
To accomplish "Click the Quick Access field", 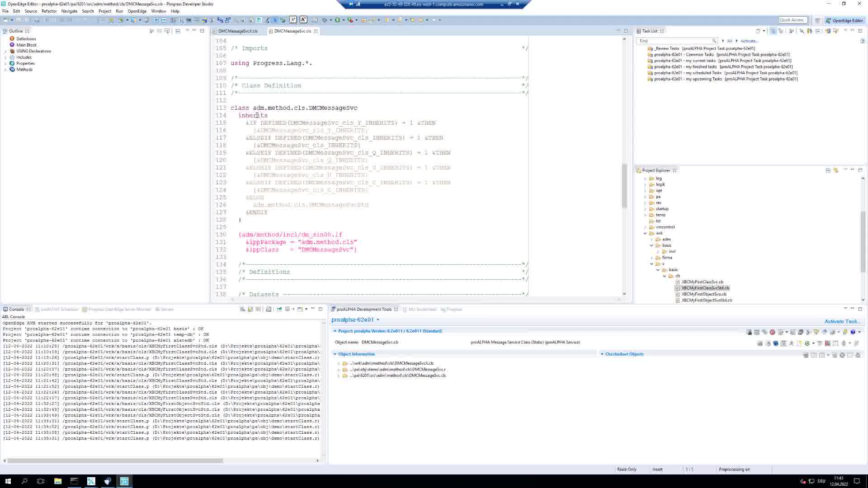I will 792,20.
